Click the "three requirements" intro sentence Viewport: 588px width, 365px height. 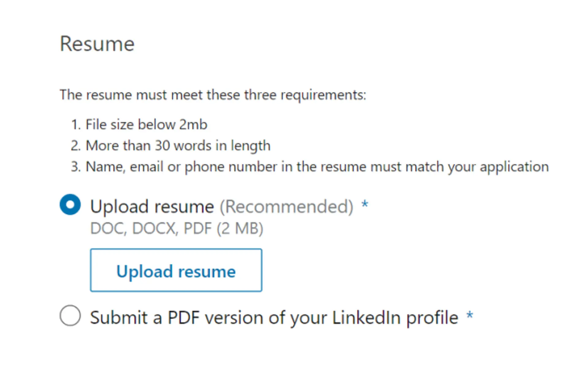click(213, 95)
